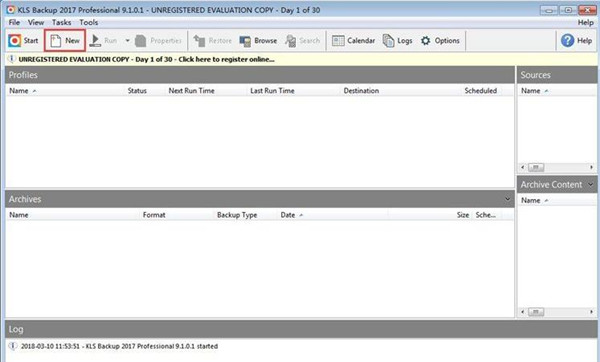Open the Browse tool
The height and width of the screenshot is (362, 600).
tap(258, 41)
